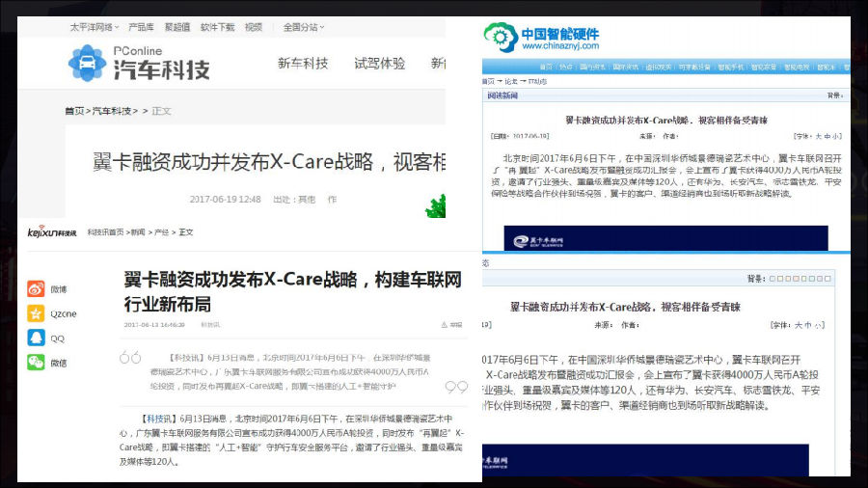Click the 汽车科技 breadcrumb link
The height and width of the screenshot is (488, 868).
(x=114, y=111)
